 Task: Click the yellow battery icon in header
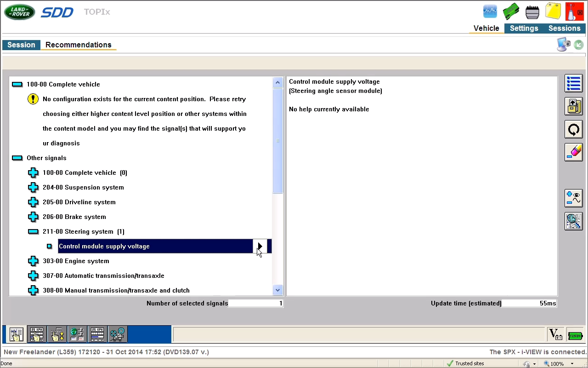553,11
